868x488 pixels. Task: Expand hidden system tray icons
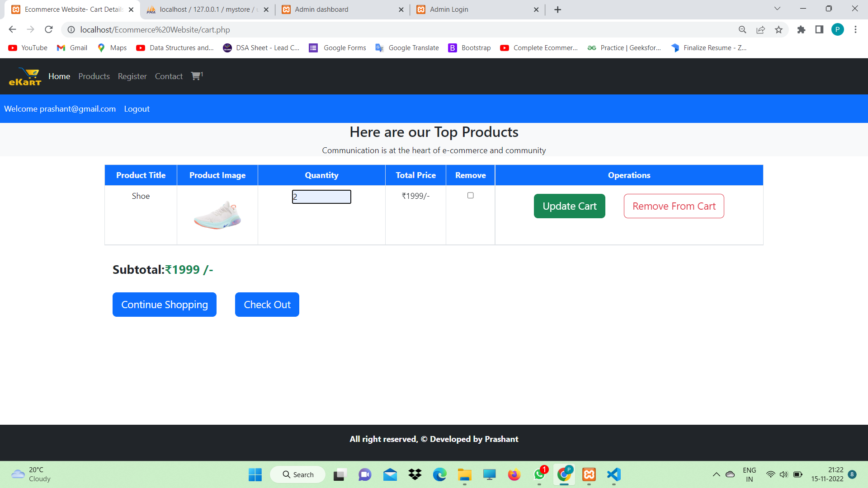716,474
